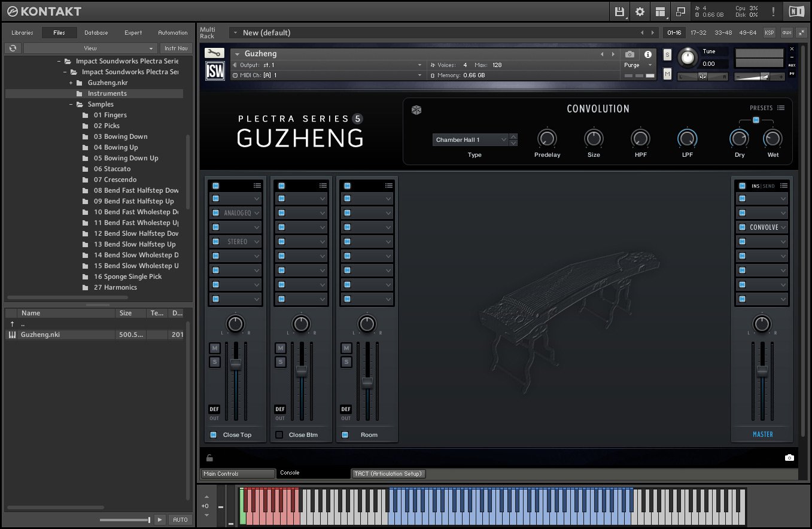Open the Output st. 1 dropdown

point(327,65)
